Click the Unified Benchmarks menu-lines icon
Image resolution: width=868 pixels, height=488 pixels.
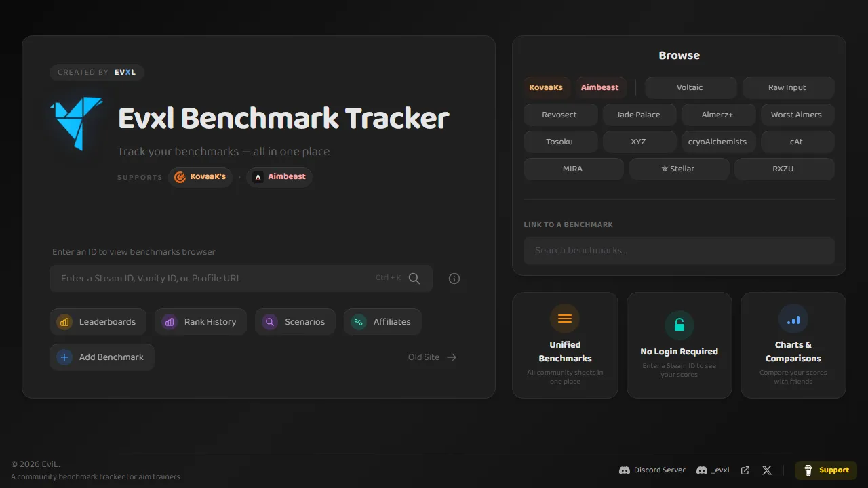tap(565, 319)
